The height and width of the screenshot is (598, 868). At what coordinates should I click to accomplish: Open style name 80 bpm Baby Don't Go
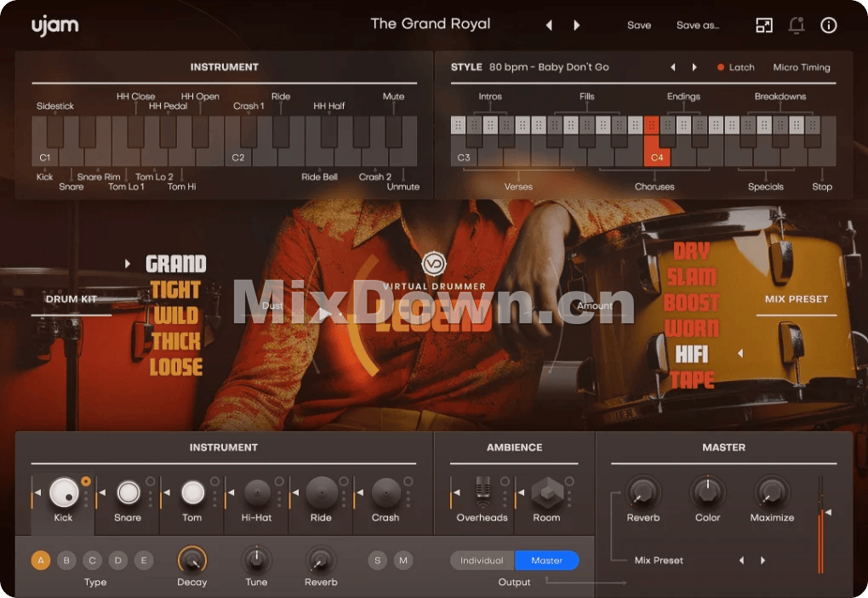[549, 67]
